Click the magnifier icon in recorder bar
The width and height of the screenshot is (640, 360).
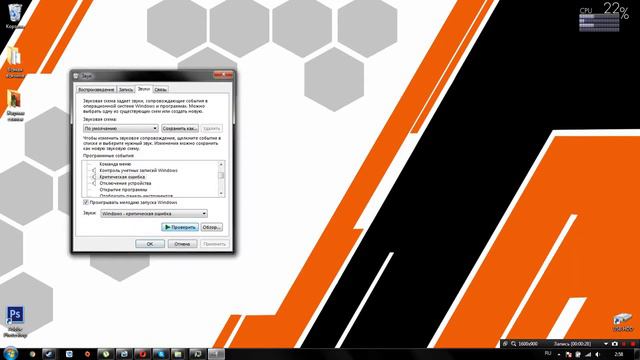point(513,344)
